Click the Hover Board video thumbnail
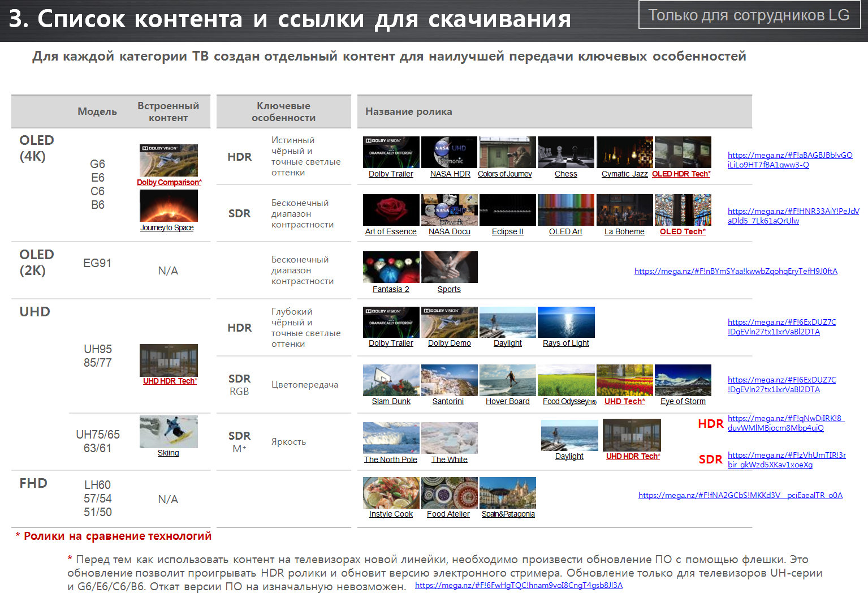This screenshot has height=597, width=868. coord(507,380)
